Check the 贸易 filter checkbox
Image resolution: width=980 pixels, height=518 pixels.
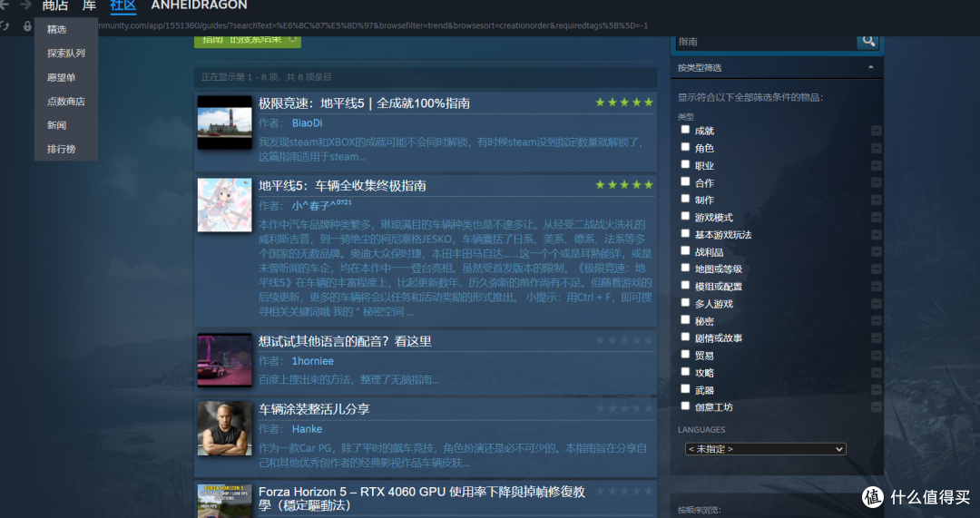click(x=685, y=355)
